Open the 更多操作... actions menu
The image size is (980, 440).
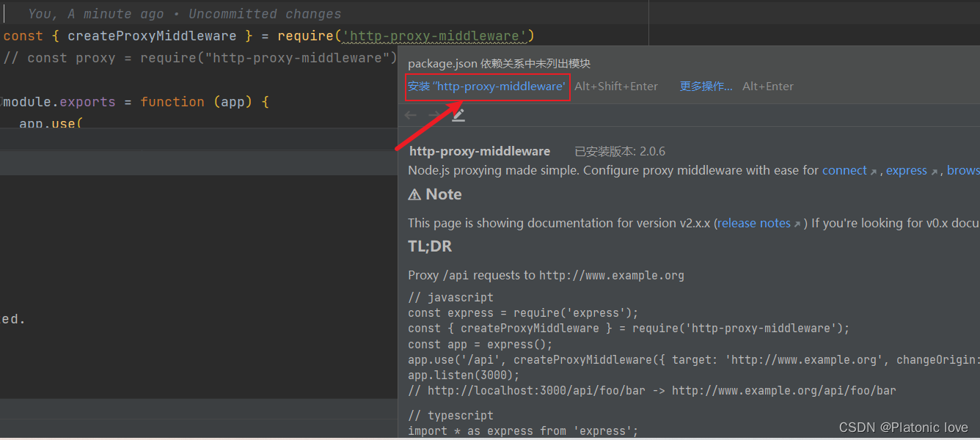point(705,86)
